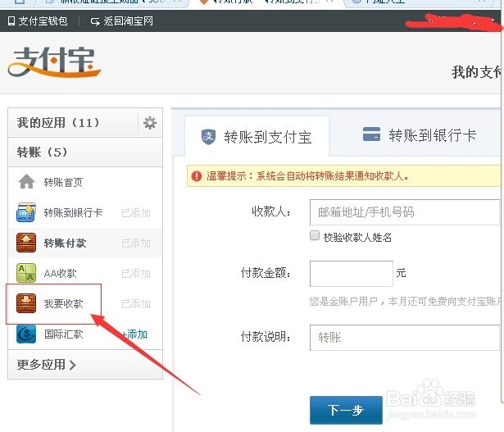Open 转账到银行卡 in sidebar list
504x432 pixels.
pyautogui.click(x=73, y=212)
